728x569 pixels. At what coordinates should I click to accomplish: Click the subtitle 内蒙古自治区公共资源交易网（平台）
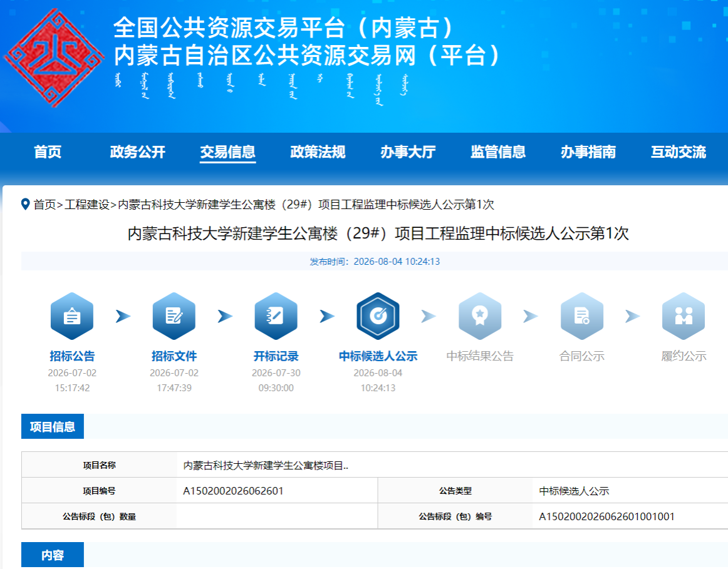click(x=308, y=55)
